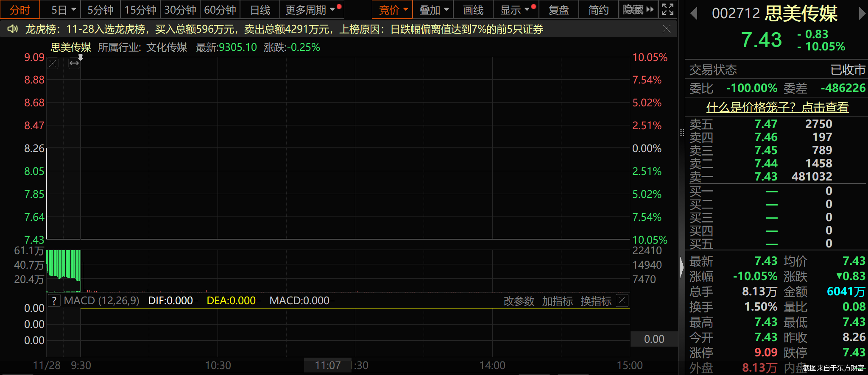Open the 叠加 overlay dropdown

click(433, 9)
